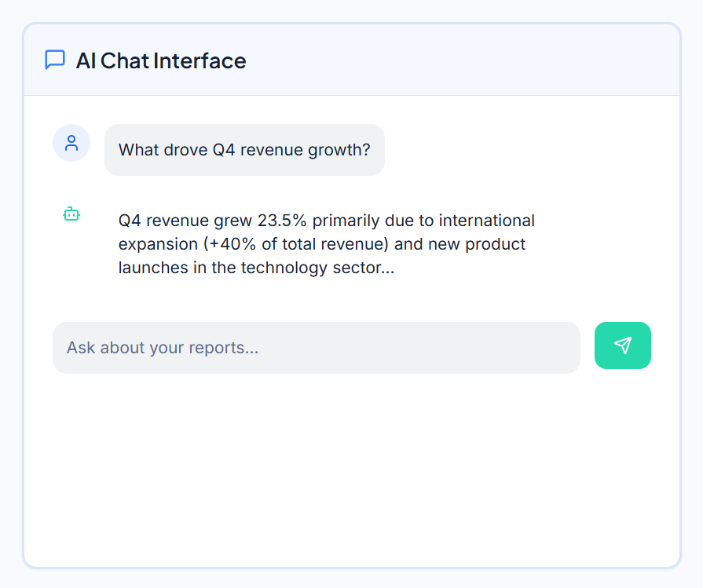This screenshot has width=703, height=588.
Task: Click the speech bubble logo beside the title
Action: pyautogui.click(x=53, y=60)
